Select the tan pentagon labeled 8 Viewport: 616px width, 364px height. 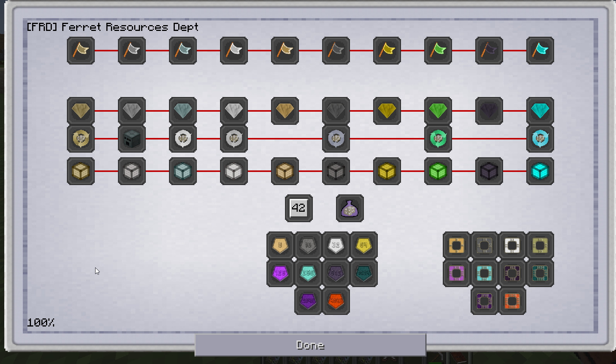280,245
